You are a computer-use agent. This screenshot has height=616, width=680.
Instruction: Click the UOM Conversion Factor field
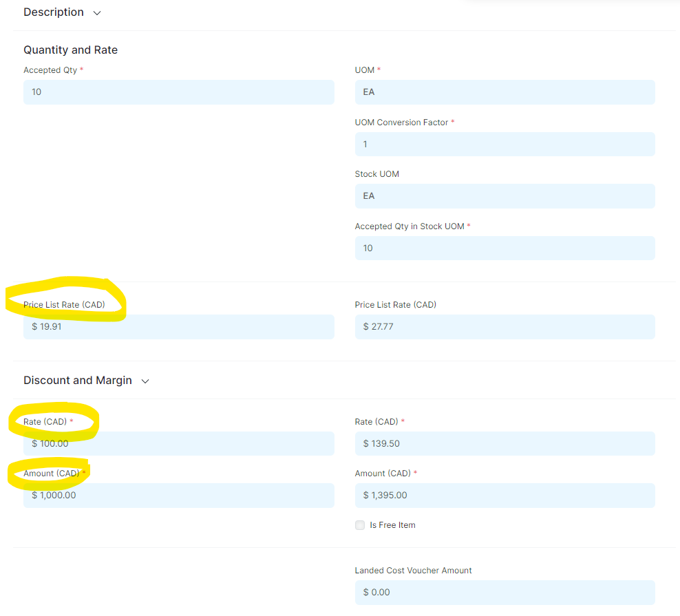coord(504,144)
